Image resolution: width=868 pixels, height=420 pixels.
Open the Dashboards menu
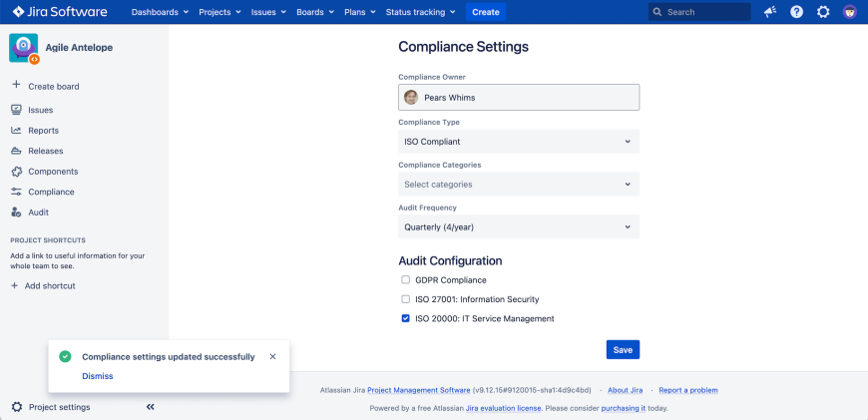point(160,12)
